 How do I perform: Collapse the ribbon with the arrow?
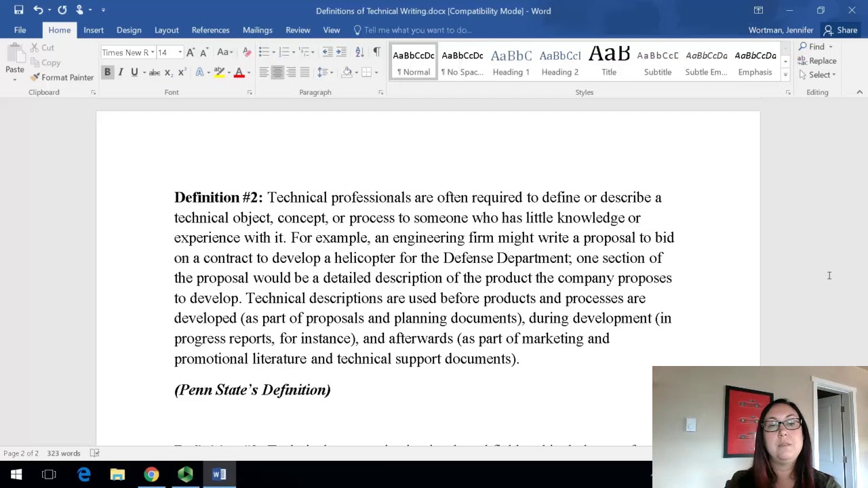click(x=859, y=92)
